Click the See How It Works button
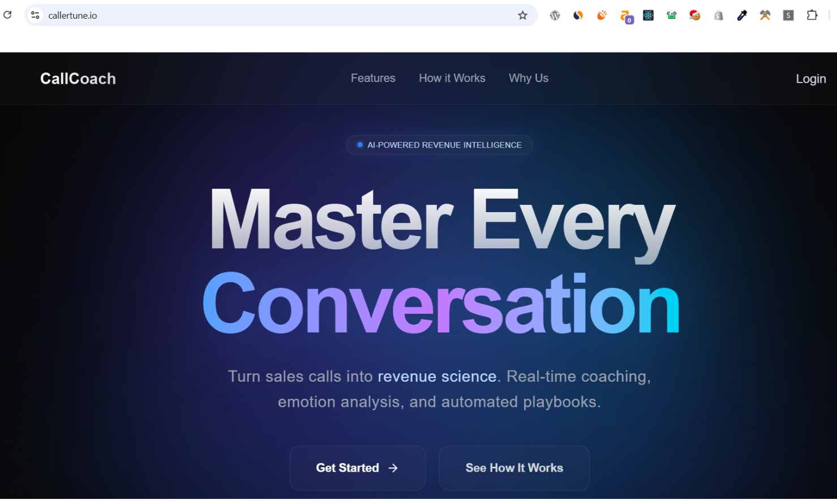The image size is (837, 504). [514, 468]
